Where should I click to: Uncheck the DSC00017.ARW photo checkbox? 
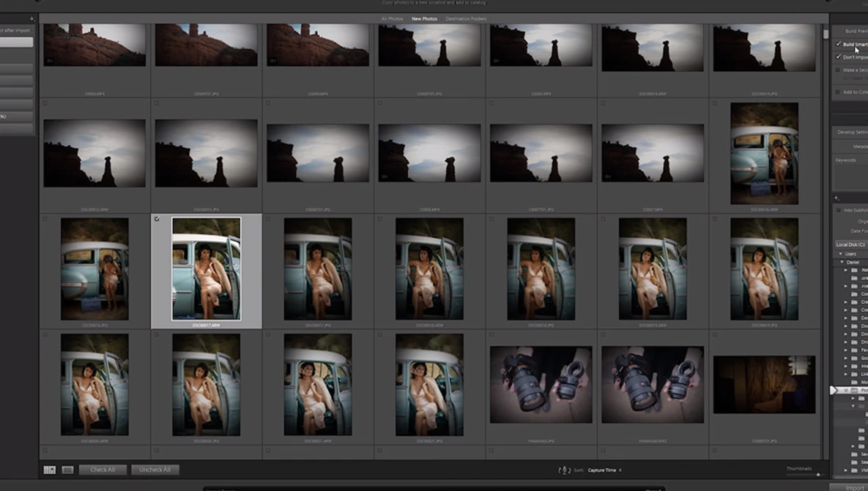coord(157,219)
